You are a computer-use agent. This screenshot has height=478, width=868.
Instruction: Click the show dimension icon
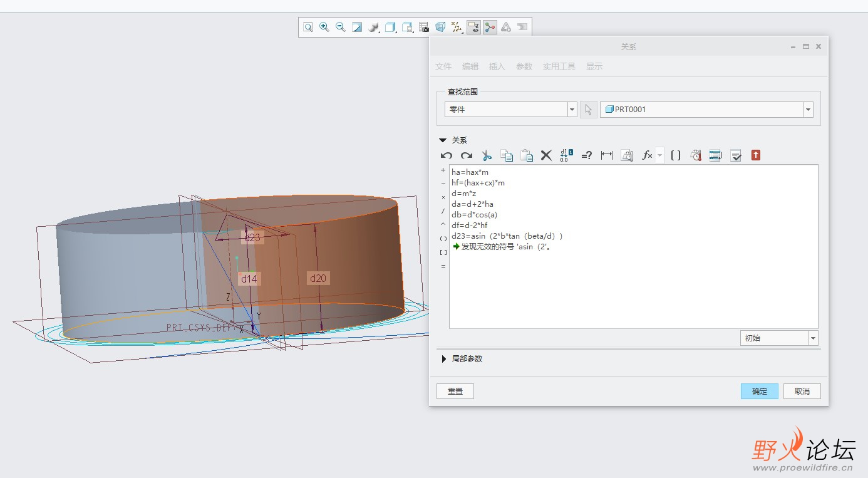(607, 155)
